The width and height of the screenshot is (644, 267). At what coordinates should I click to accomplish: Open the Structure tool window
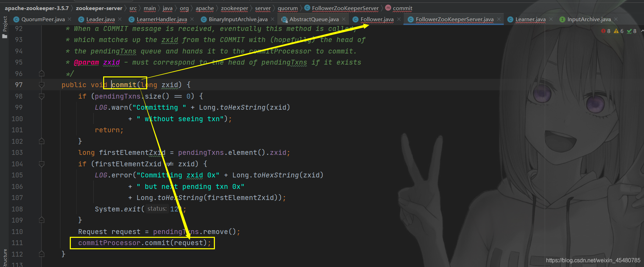coord(5,258)
